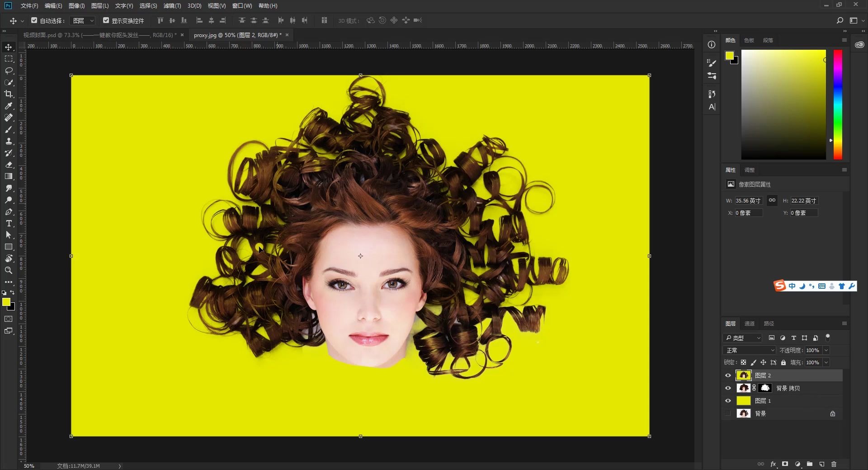The height and width of the screenshot is (470, 868).
Task: Click the lock all icon in Layers panel
Action: [783, 362]
